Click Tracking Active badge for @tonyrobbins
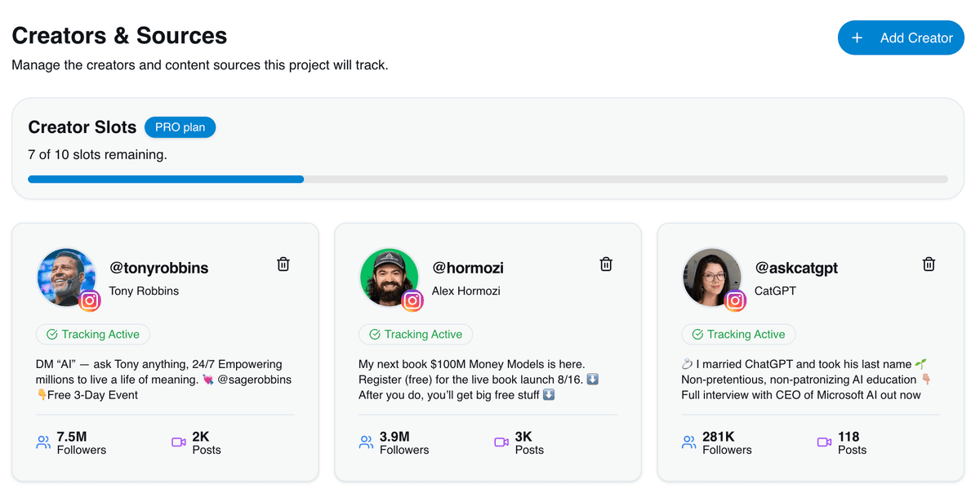 pyautogui.click(x=93, y=334)
